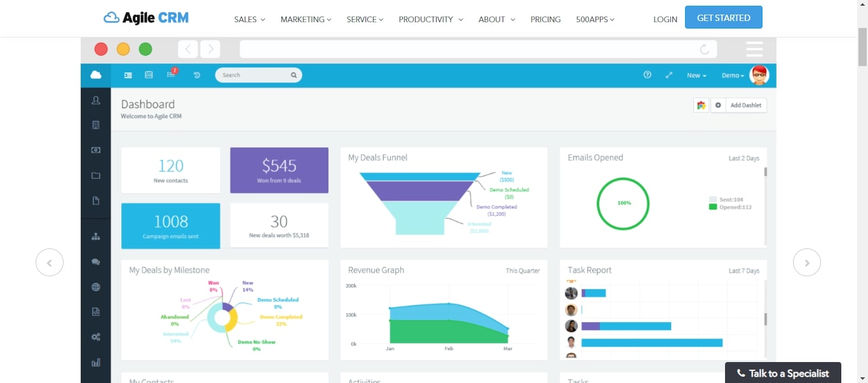Click the My Deals by Milestone title
The image size is (868, 383).
click(169, 270)
